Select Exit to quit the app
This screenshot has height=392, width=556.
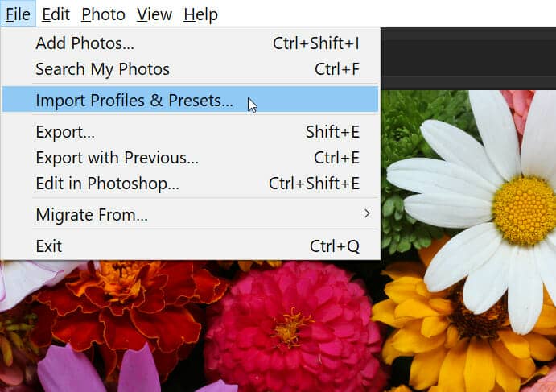[x=191, y=246]
